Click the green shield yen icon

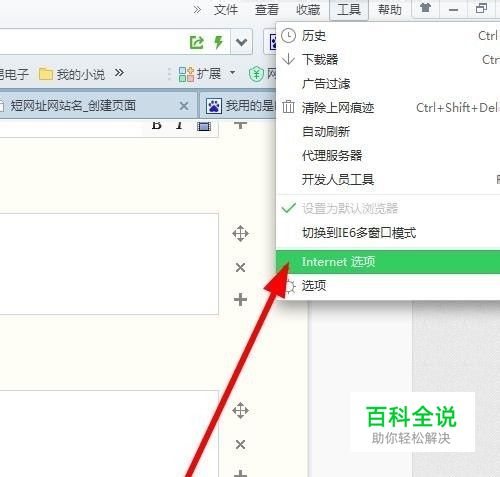coord(256,74)
